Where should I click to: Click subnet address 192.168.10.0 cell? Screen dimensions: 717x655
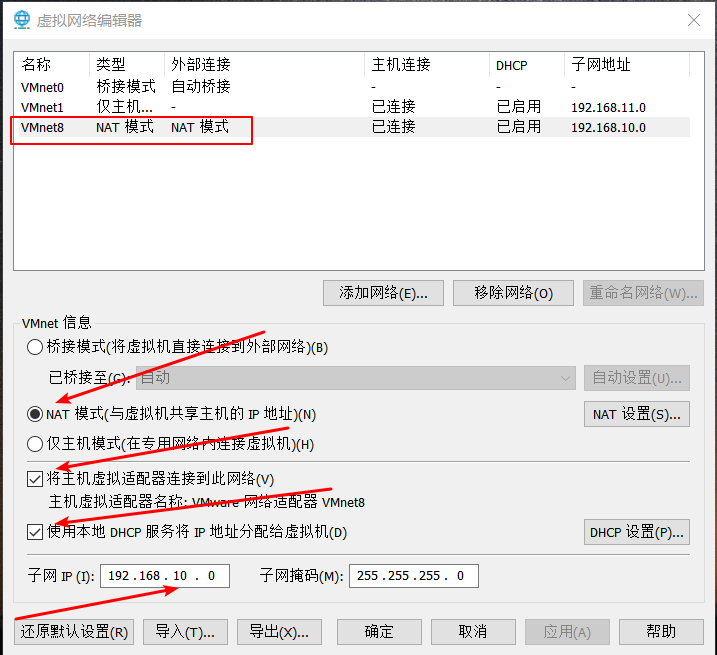pyautogui.click(x=608, y=128)
